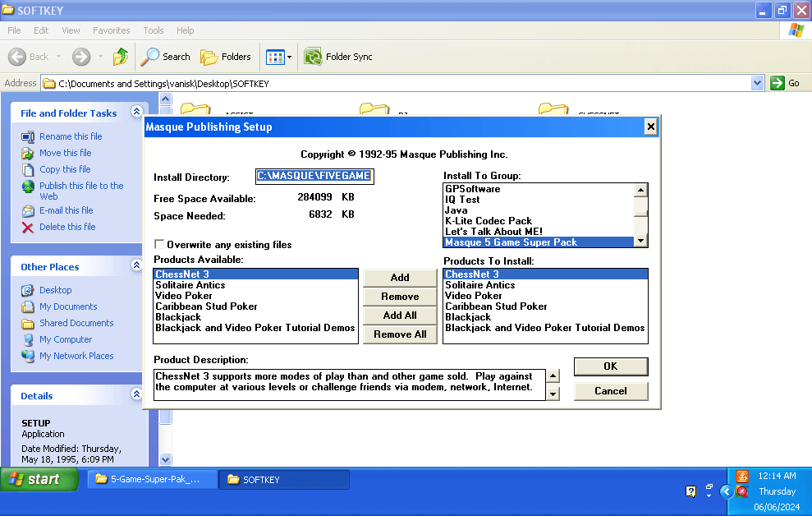Screen dimensions: 812x516
Task: Click Explorer folder pane scroll-down arrow
Action: 165,459
